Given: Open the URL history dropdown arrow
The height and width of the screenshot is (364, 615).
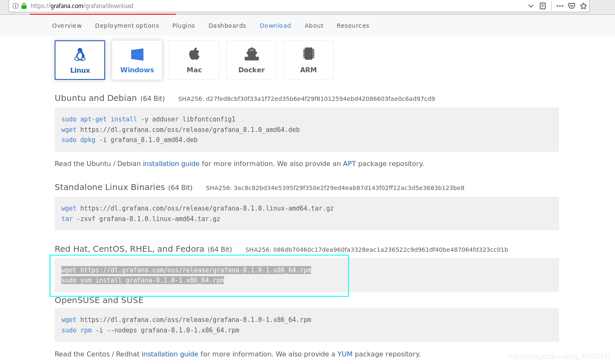Looking at the screenshot, I should click(x=531, y=6).
